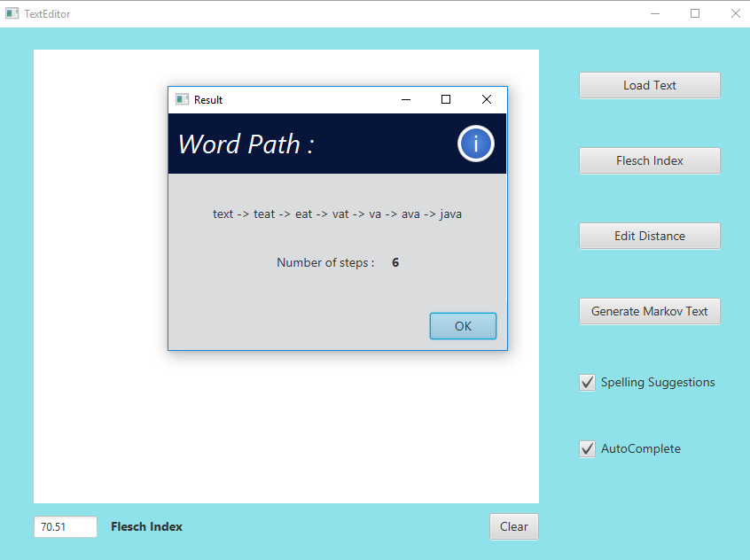Image resolution: width=750 pixels, height=560 pixels.
Task: Click the Result dialog title bar icon
Action: click(182, 99)
